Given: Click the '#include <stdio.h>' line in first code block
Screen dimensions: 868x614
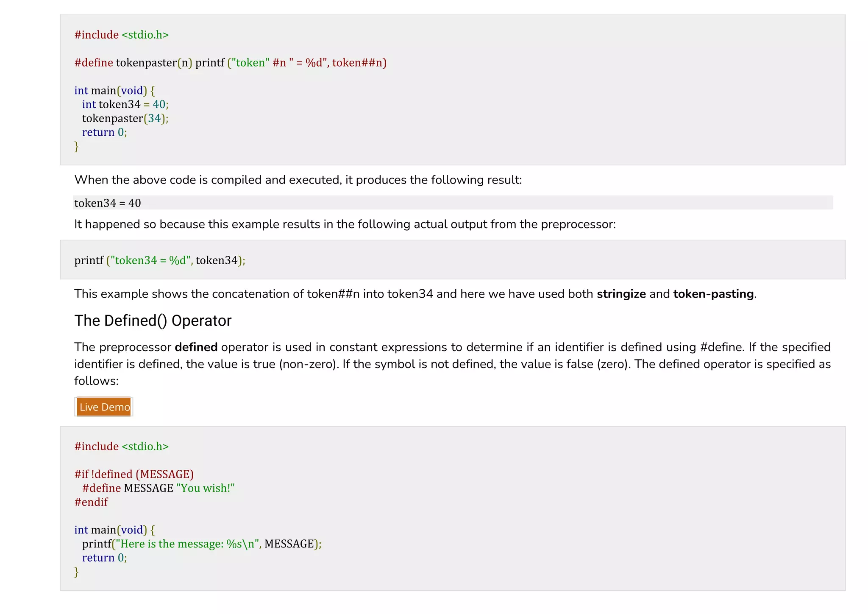Looking at the screenshot, I should click(122, 35).
